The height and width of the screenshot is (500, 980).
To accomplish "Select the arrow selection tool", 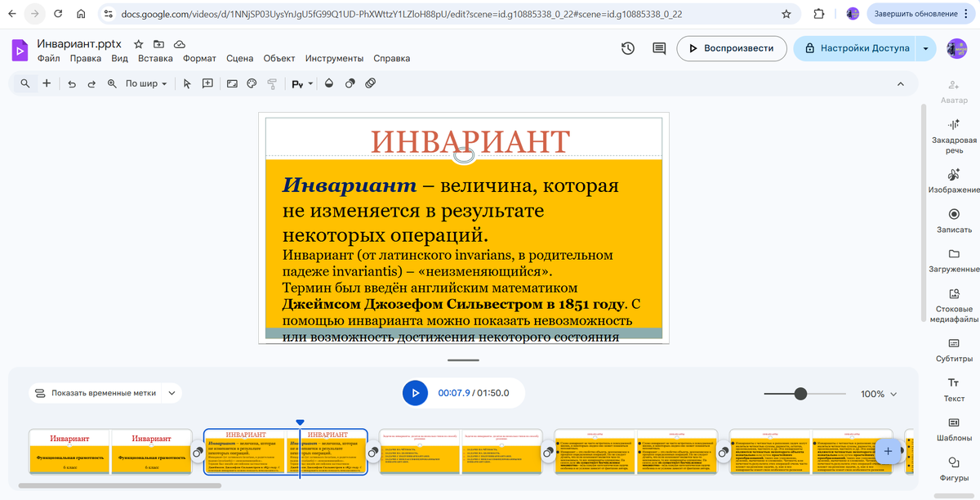I will tap(186, 83).
